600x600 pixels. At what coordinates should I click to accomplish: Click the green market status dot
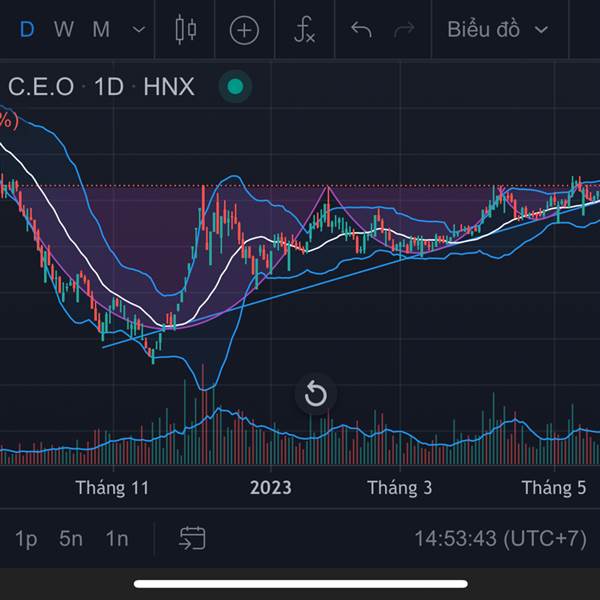pyautogui.click(x=235, y=86)
